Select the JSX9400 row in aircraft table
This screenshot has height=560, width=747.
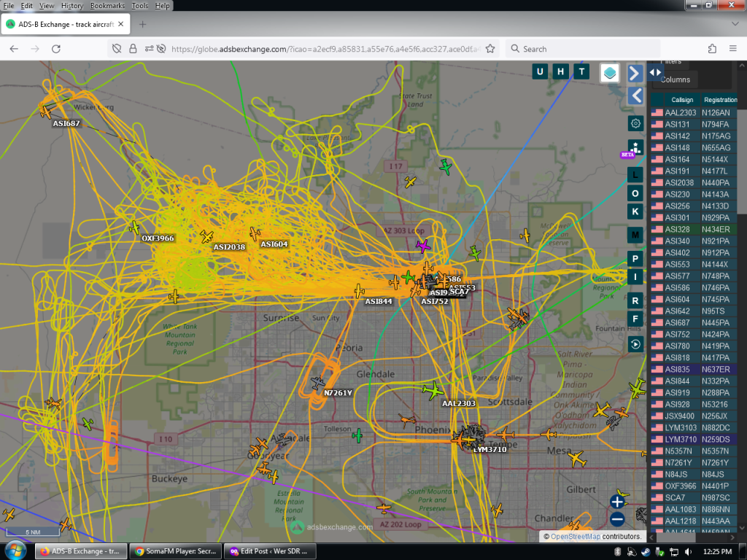694,416
